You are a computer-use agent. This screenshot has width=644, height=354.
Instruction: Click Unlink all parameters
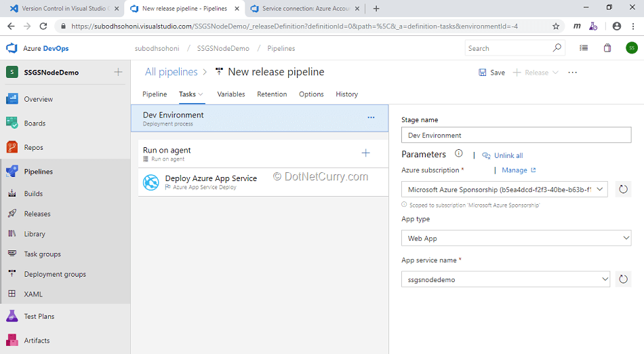coord(503,155)
